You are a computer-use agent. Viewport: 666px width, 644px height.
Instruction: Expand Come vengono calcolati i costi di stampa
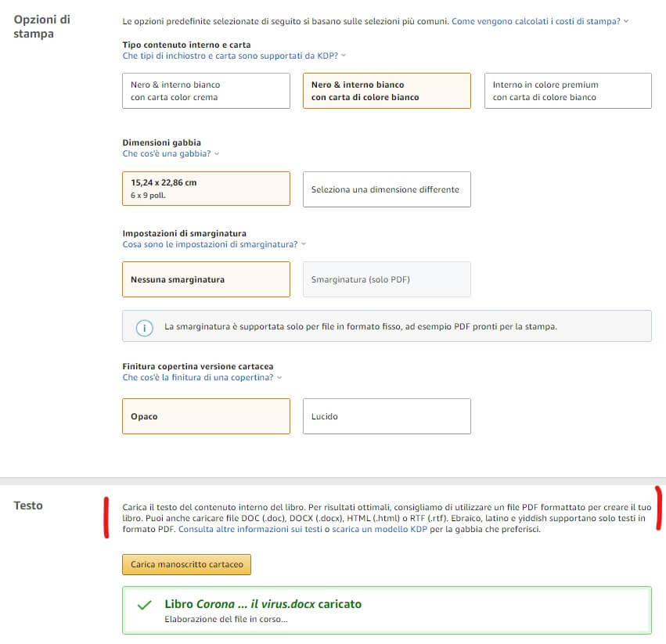click(540, 21)
